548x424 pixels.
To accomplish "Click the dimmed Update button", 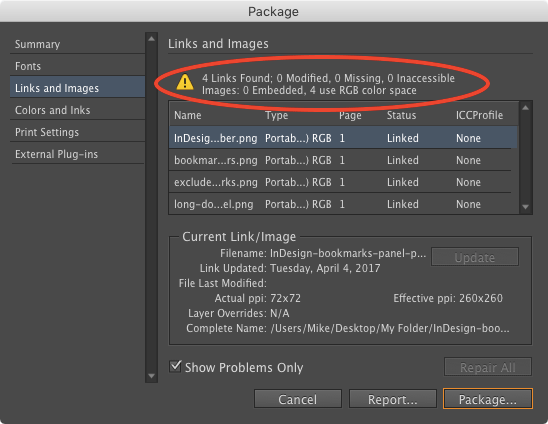I will pyautogui.click(x=475, y=257).
